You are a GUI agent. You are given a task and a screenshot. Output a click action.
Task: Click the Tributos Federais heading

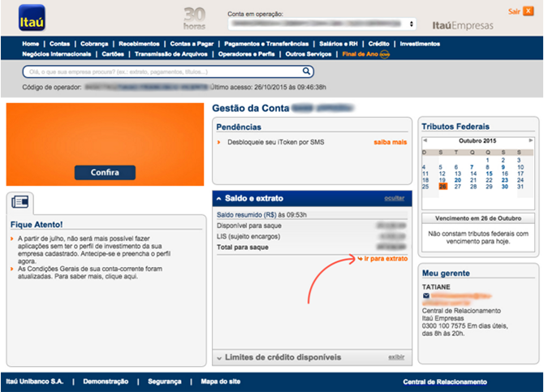(x=455, y=127)
